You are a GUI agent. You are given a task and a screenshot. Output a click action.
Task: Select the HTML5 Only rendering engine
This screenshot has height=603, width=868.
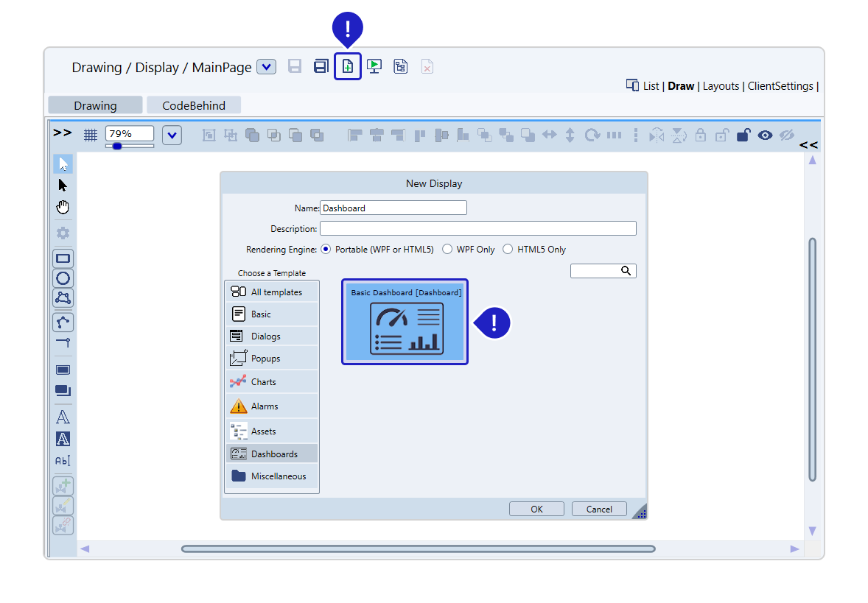coord(508,250)
